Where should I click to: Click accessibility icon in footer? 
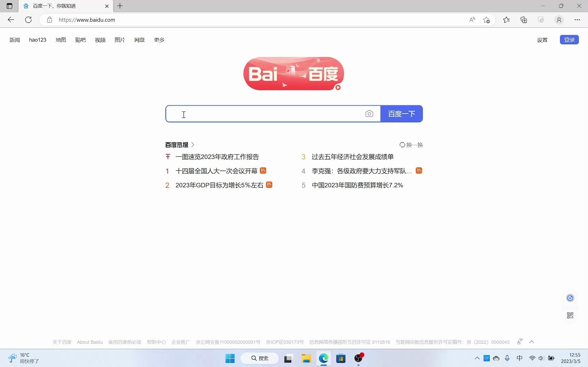[x=520, y=341]
